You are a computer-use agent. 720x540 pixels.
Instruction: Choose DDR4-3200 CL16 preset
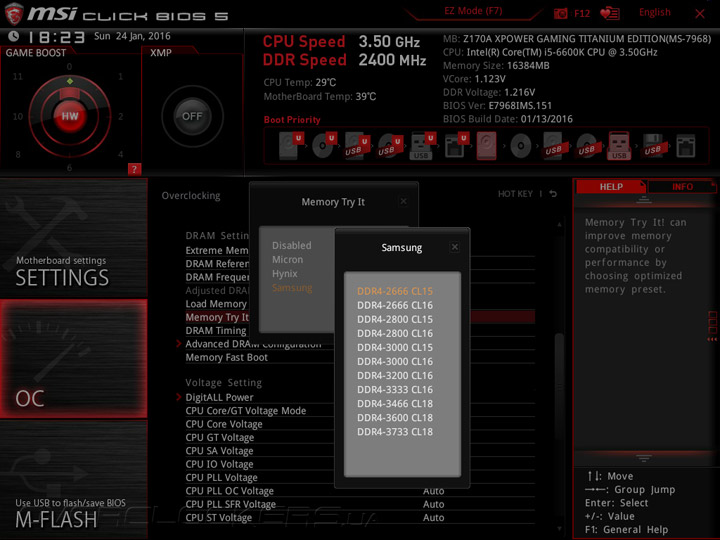pyautogui.click(x=395, y=376)
